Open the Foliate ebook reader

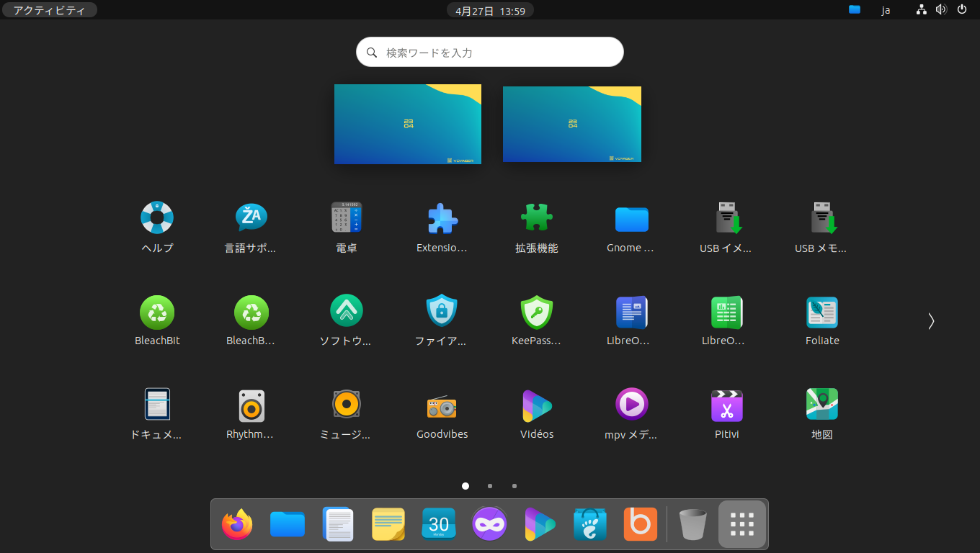pos(821,313)
